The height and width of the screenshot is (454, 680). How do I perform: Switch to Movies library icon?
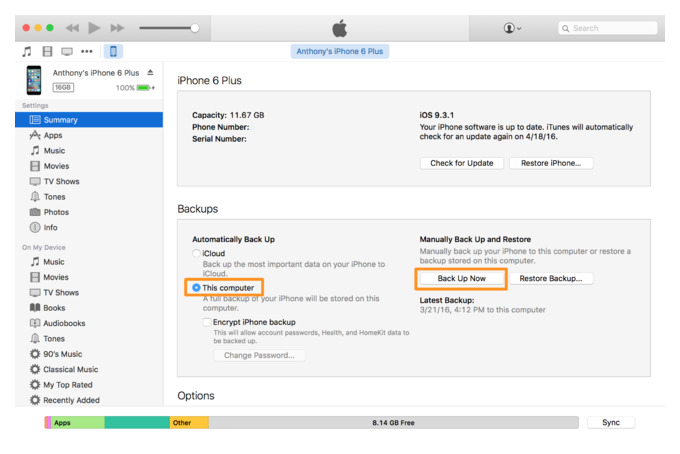pos(47,52)
